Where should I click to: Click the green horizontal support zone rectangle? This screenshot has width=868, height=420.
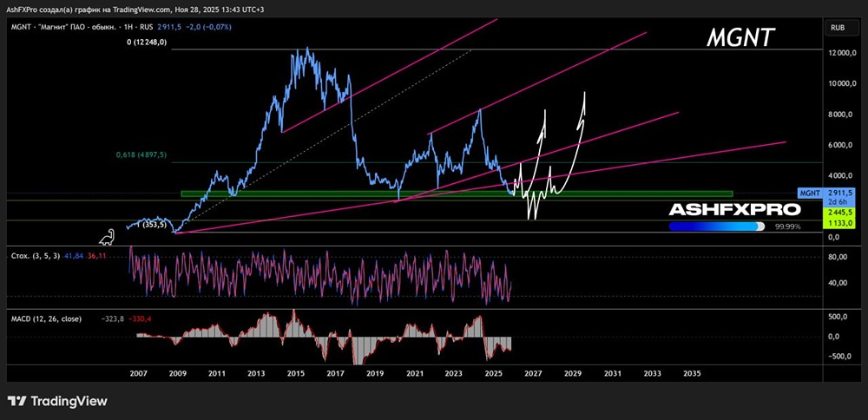point(457,194)
